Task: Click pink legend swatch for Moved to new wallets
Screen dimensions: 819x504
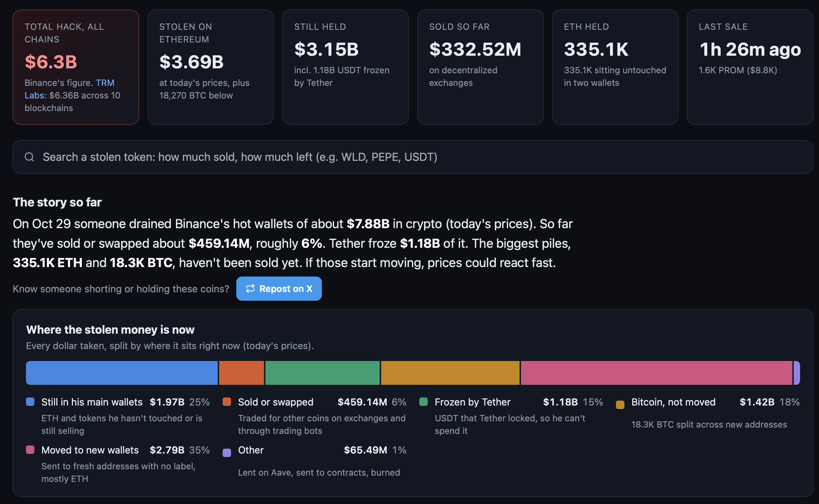Action: pyautogui.click(x=30, y=450)
